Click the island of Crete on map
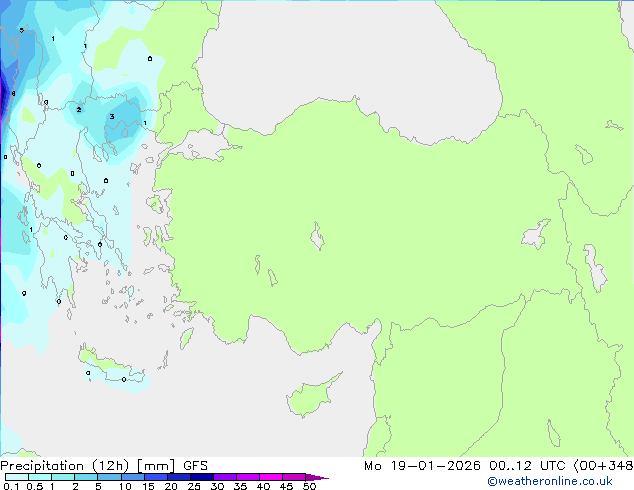This screenshot has height=490, width=634. (x=111, y=365)
